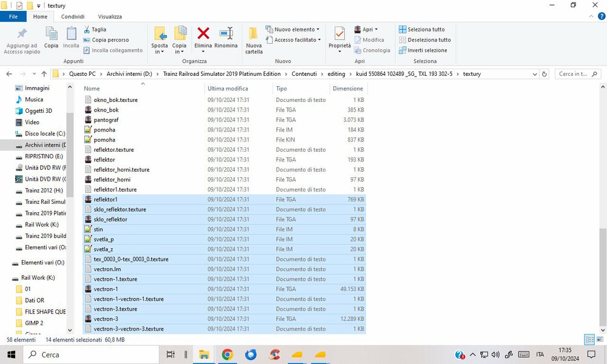This screenshot has width=607, height=364.
Task: Switch to large icons view in status bar
Action: (x=600, y=340)
